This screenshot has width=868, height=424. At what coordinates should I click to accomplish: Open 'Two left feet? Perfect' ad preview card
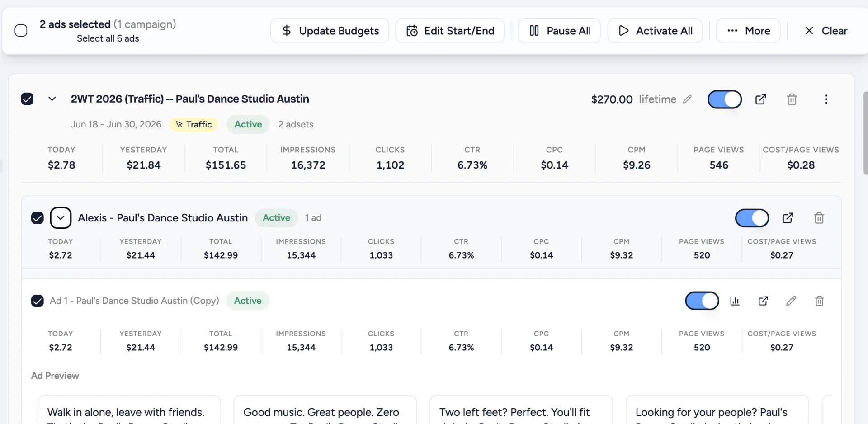tap(521, 410)
